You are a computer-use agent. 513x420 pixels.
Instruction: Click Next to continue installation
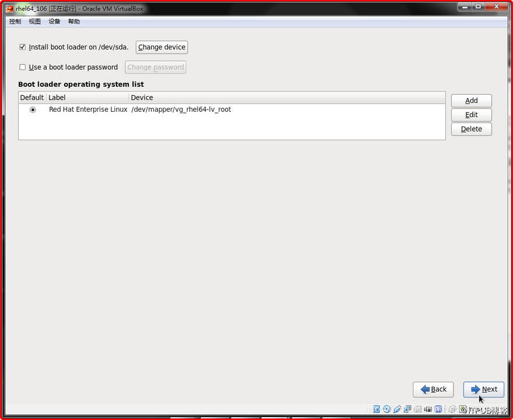pyautogui.click(x=483, y=389)
